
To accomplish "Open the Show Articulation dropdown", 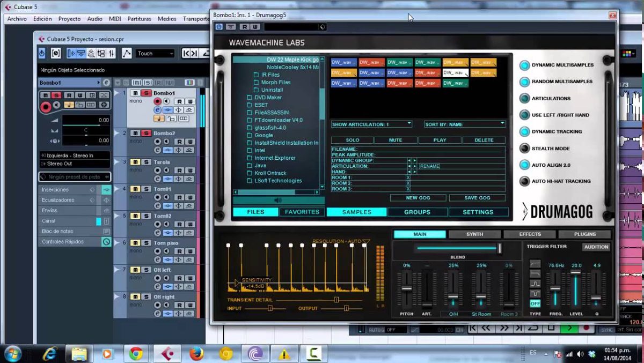I will [x=371, y=124].
